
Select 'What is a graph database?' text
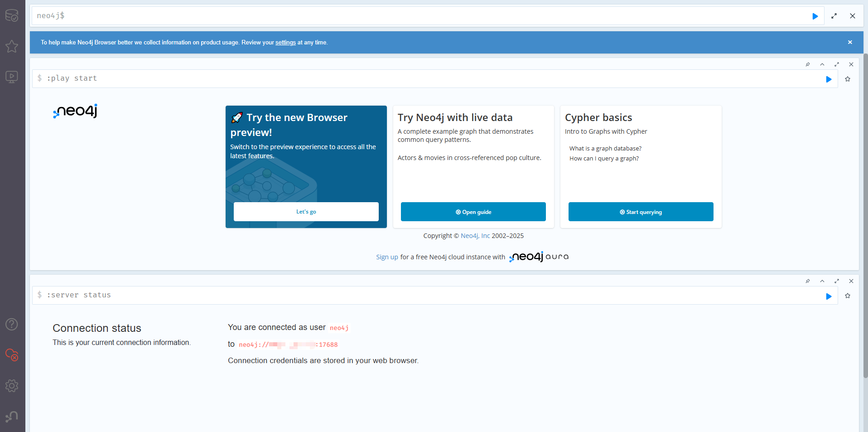click(605, 148)
